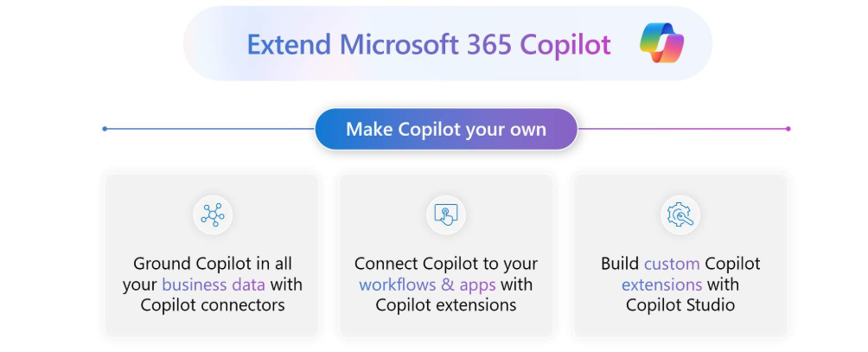Screen dimensions: 868x352
Task: Click the Connect Copilot to your text
Action: point(446,264)
